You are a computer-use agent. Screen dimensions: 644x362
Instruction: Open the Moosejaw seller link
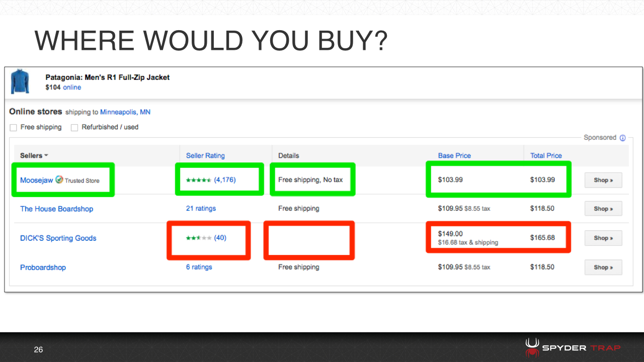36,180
